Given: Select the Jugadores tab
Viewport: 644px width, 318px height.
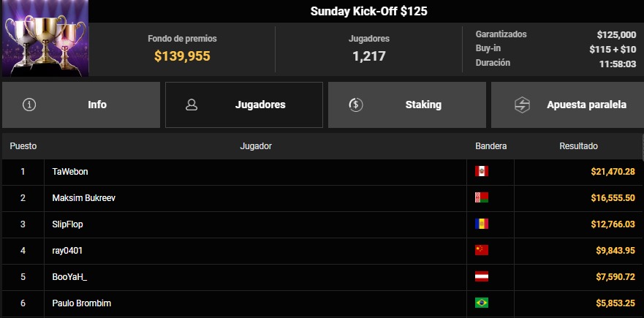Looking at the screenshot, I should click(x=244, y=105).
